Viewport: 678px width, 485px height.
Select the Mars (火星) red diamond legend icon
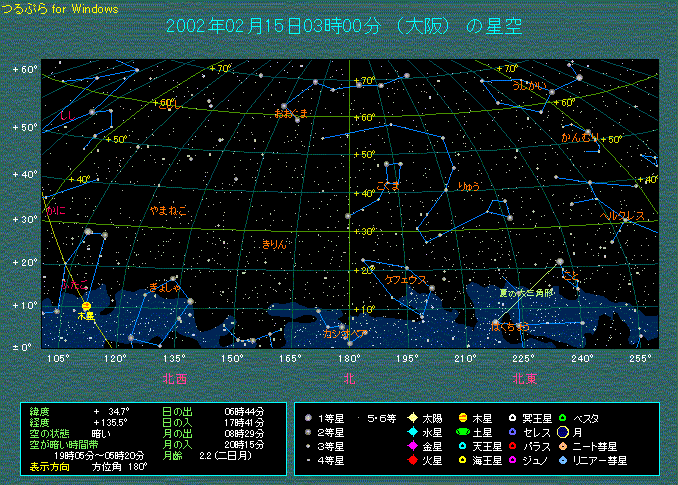point(412,460)
